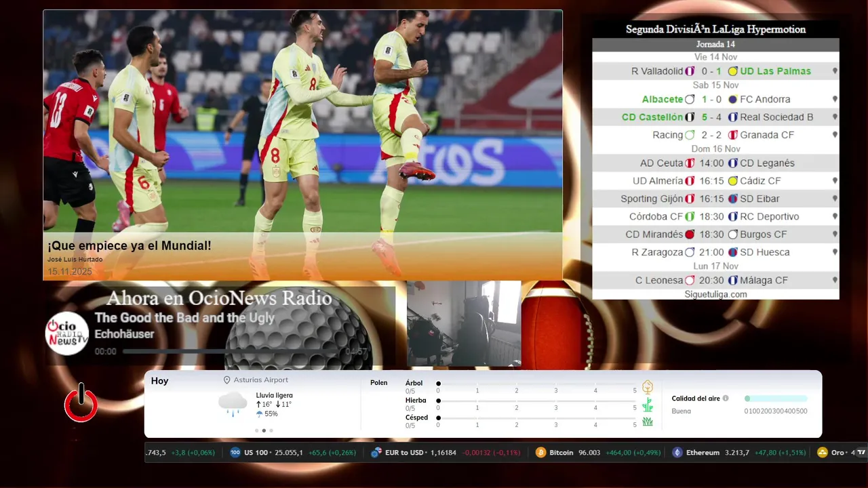Click author name José Luis Hurtado
The width and height of the screenshot is (868, 488).
[x=75, y=260]
